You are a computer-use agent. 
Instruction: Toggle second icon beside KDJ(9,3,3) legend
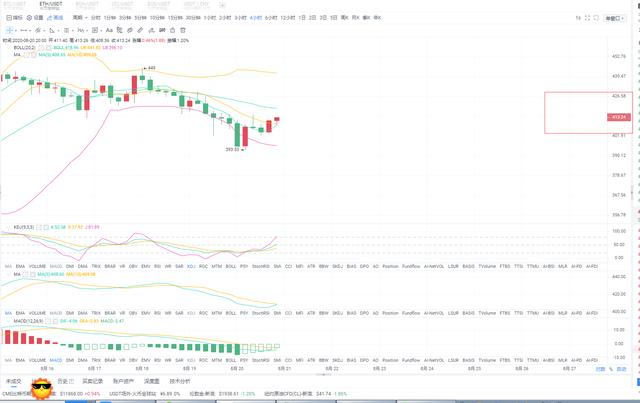pyautogui.click(x=46, y=227)
